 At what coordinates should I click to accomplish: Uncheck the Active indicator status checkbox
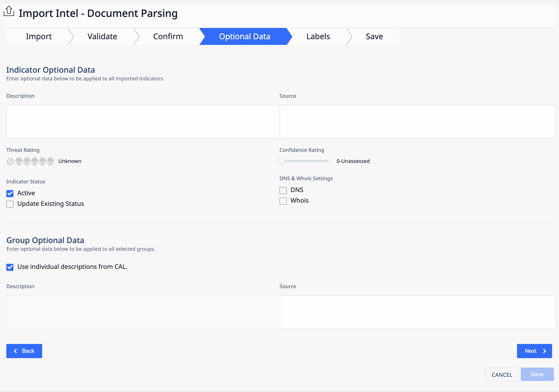pos(10,193)
